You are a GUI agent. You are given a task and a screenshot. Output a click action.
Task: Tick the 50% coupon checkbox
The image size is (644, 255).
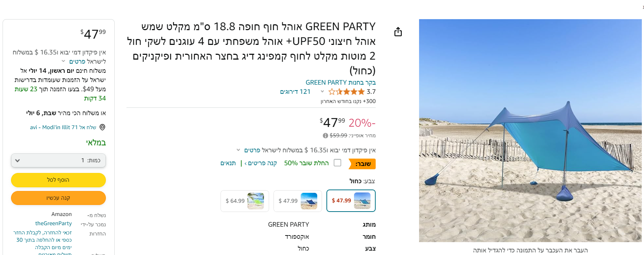tap(337, 163)
